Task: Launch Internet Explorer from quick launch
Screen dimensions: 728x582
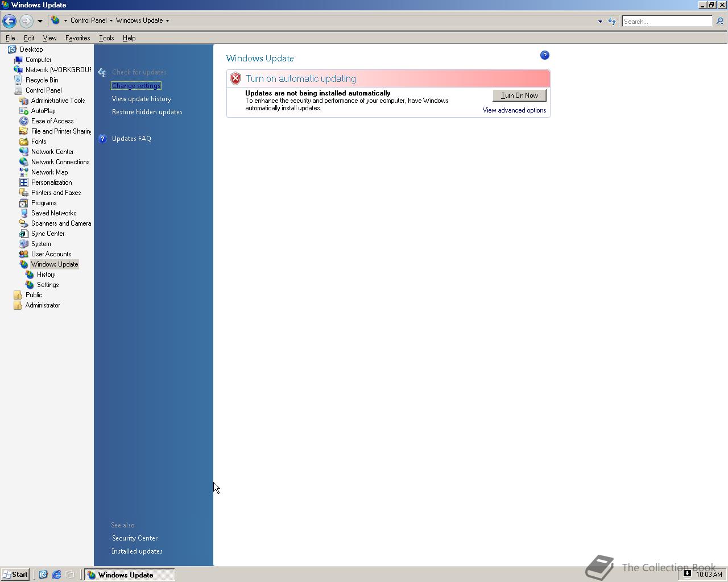Action: (x=56, y=575)
